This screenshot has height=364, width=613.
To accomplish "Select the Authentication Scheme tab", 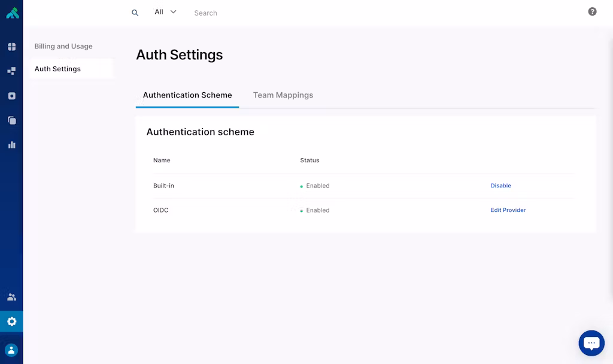I will point(187,95).
